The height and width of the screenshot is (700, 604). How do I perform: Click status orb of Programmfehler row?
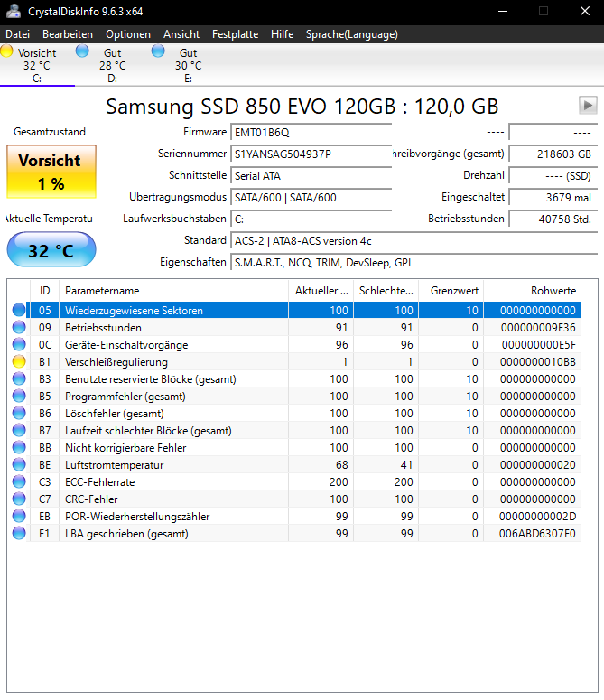pos(19,396)
